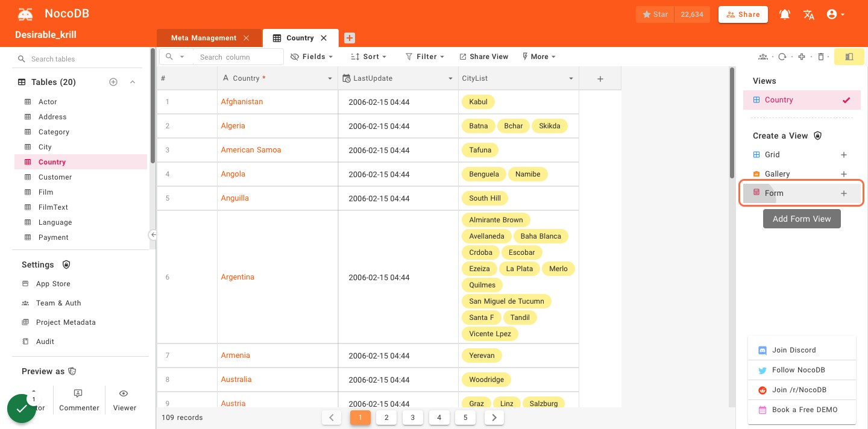The width and height of the screenshot is (868, 429).
Task: Open the language translation menu
Action: 809,14
